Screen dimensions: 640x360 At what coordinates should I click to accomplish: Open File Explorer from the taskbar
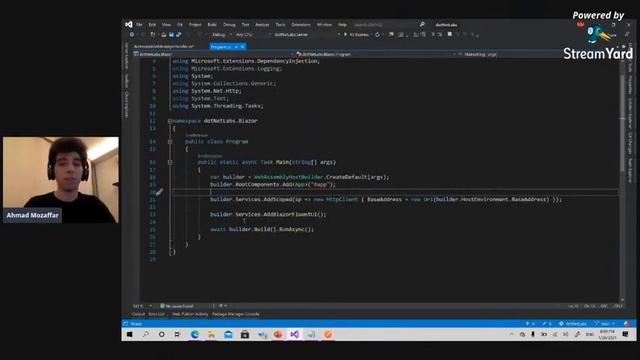click(211, 334)
